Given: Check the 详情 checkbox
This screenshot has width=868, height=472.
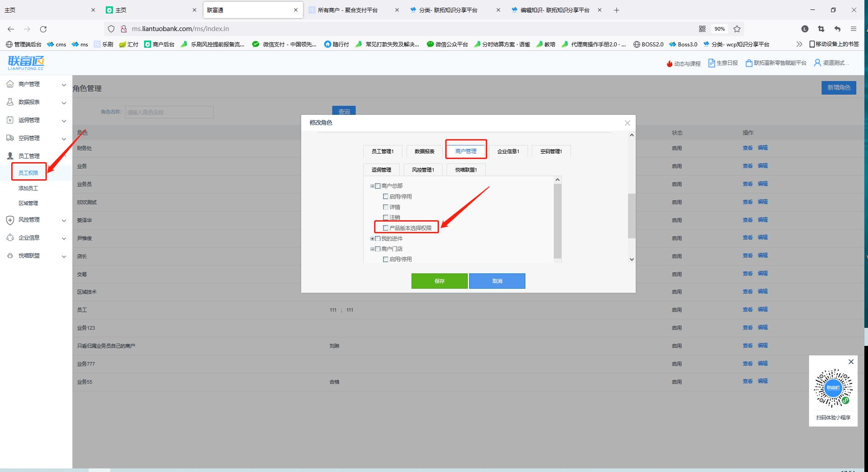Looking at the screenshot, I should (385, 207).
